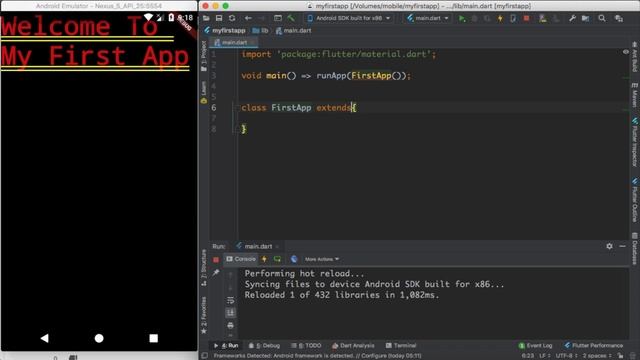Click Frameworks Detected status bar message
640x360 pixels.
[x=318, y=356]
